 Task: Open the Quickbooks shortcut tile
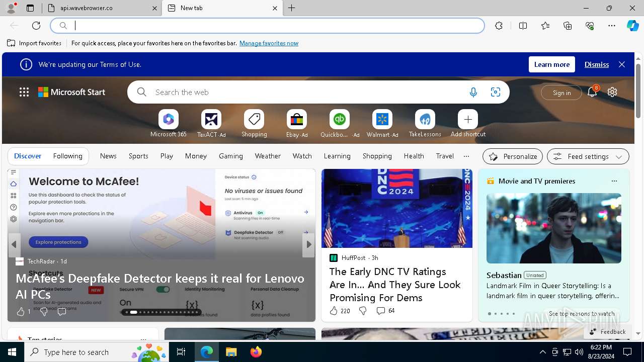click(340, 123)
